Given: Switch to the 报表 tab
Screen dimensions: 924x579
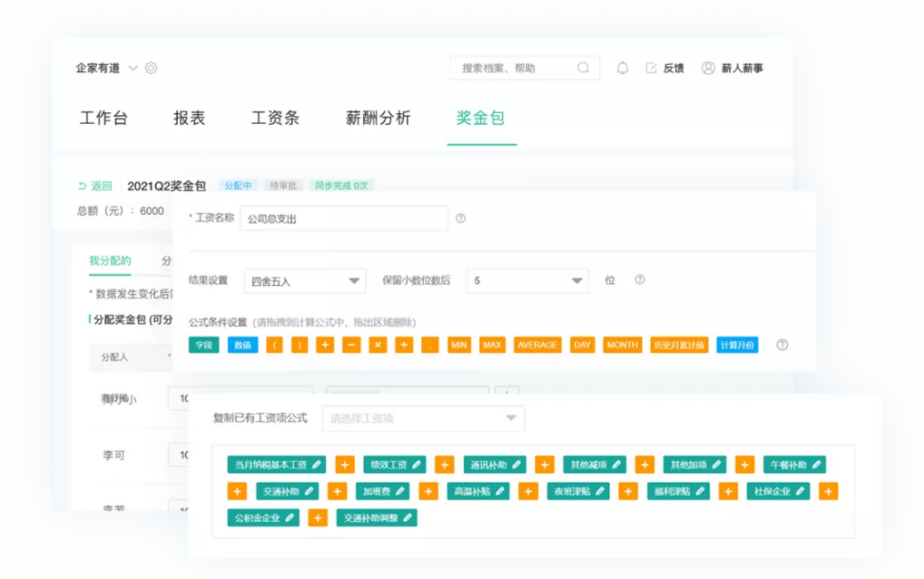Looking at the screenshot, I should [189, 118].
